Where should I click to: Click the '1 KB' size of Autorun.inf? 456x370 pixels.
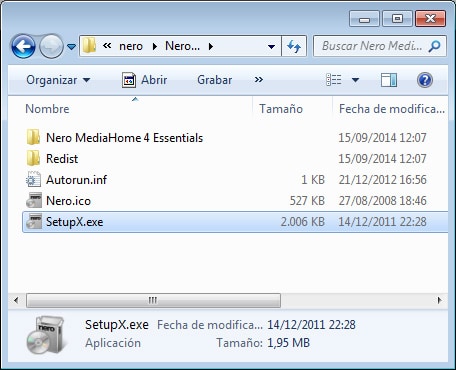(313, 180)
